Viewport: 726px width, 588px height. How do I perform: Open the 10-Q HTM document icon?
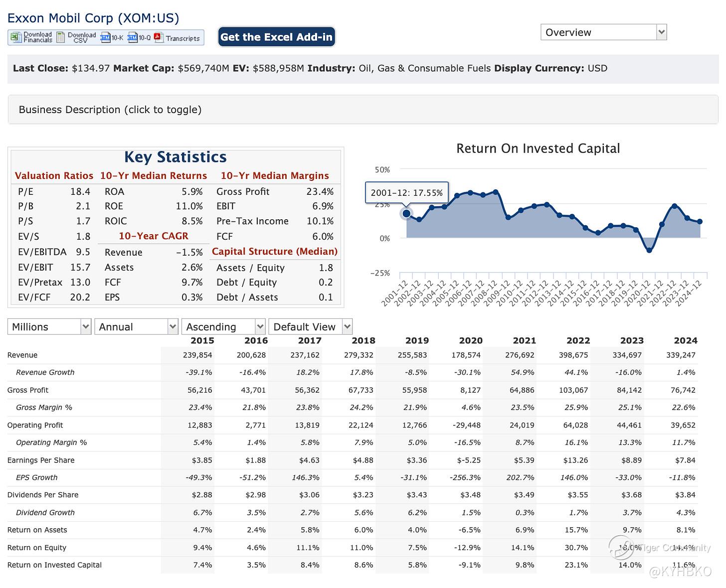coord(132,37)
